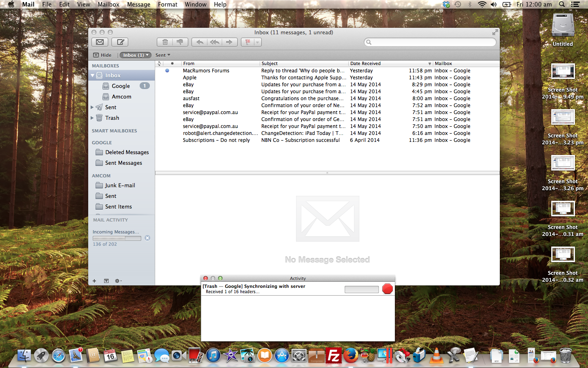Launch Firefox from the Dock
Screen dimensions: 588x368
(350, 355)
